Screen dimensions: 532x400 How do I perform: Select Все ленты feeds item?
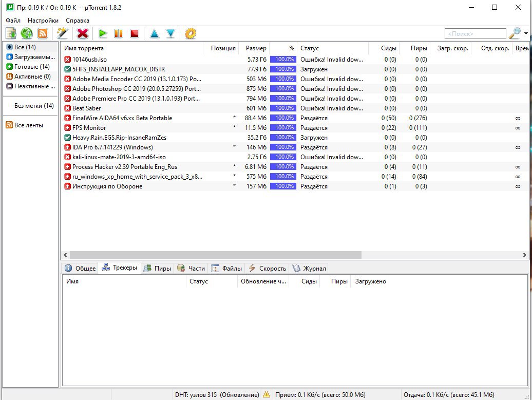click(x=25, y=125)
